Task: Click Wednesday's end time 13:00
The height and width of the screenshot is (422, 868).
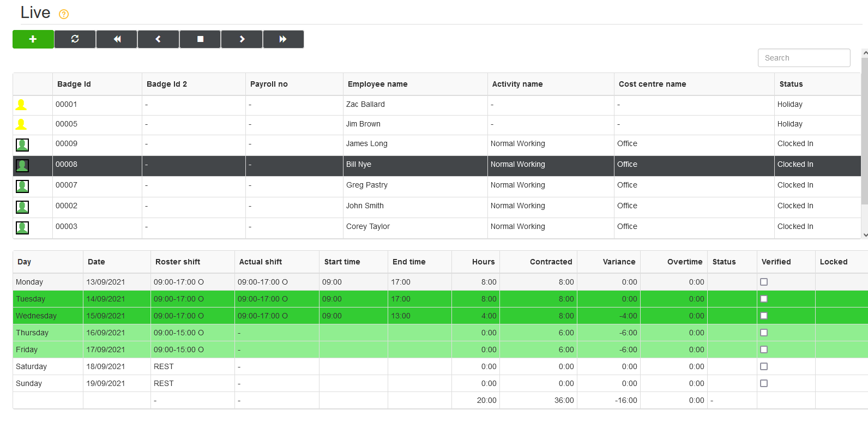Action: click(401, 316)
